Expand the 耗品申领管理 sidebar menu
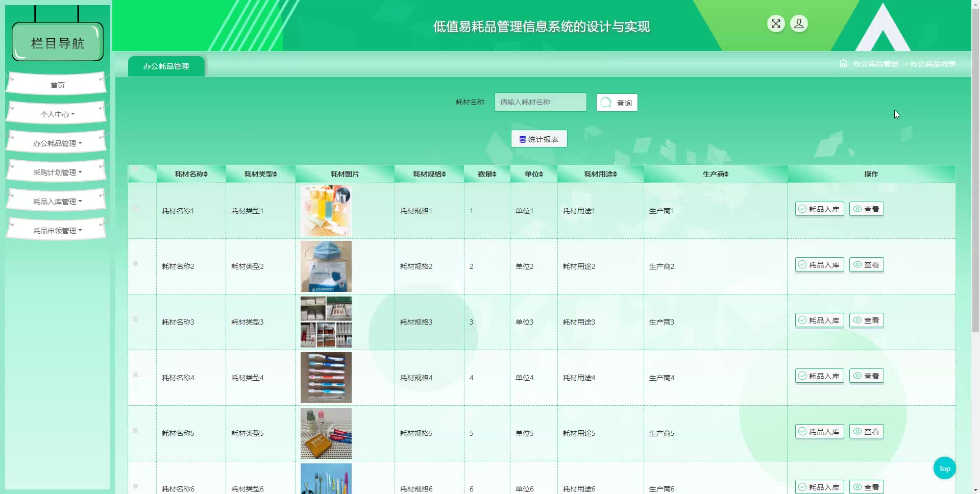This screenshot has height=494, width=980. coord(57,229)
